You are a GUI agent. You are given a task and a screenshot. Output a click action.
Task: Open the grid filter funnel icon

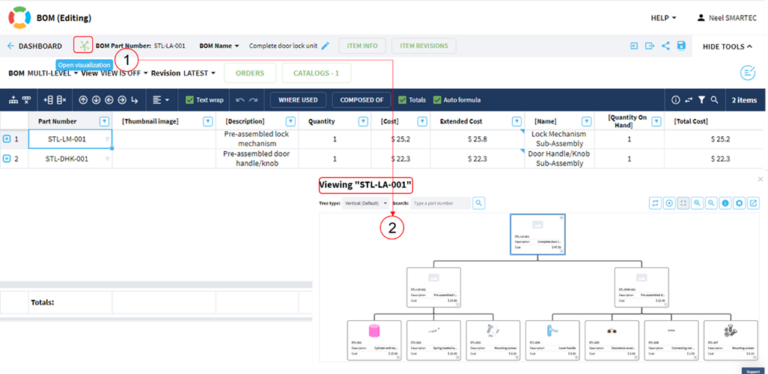point(701,100)
